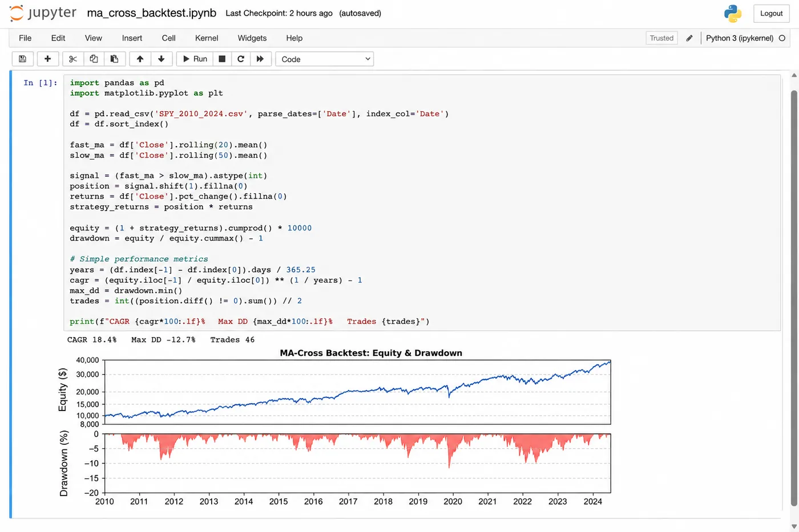799x532 pixels.
Task: Run the selected cell
Action: (x=195, y=59)
